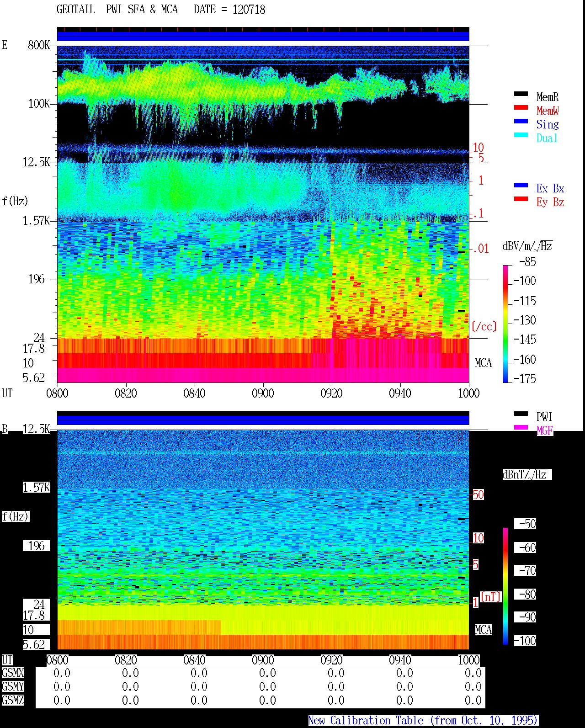Screen dimensions: 585x728
Task: Click the red '50' magnetic scale label
Action: tap(478, 494)
